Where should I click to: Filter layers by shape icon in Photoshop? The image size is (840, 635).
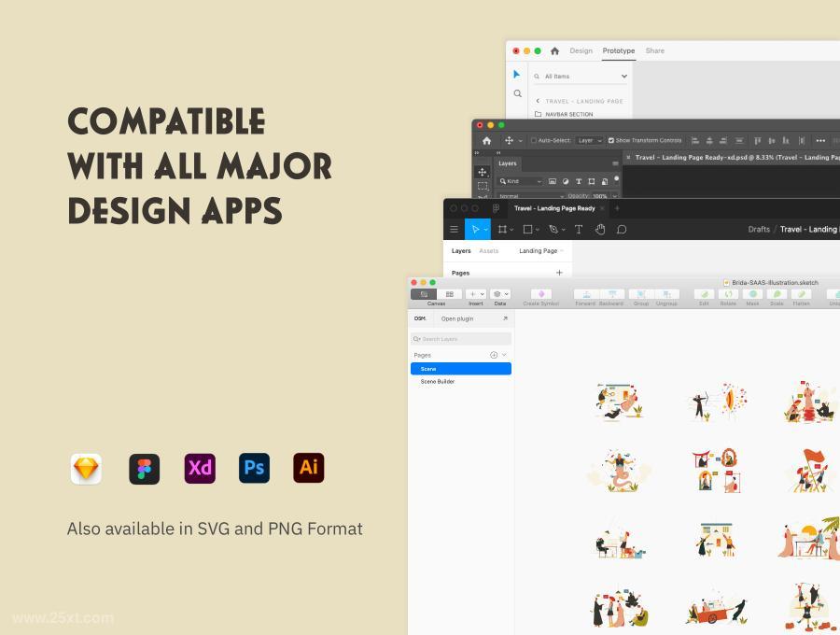[592, 181]
